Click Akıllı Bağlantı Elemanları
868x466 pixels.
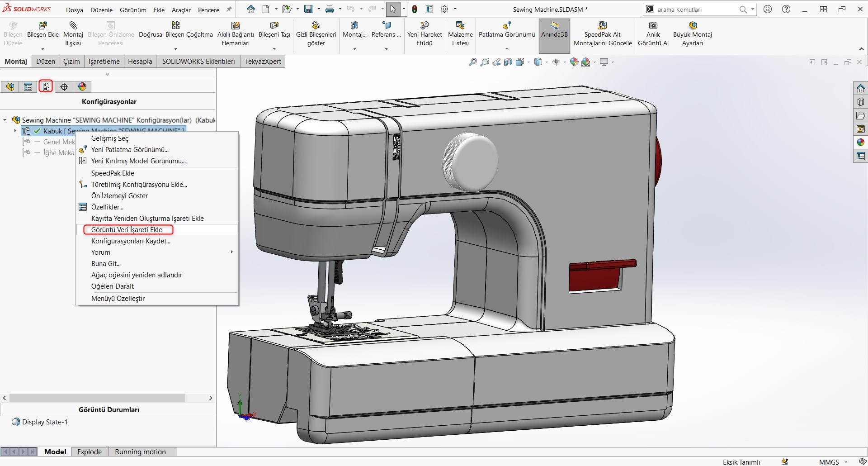point(236,34)
